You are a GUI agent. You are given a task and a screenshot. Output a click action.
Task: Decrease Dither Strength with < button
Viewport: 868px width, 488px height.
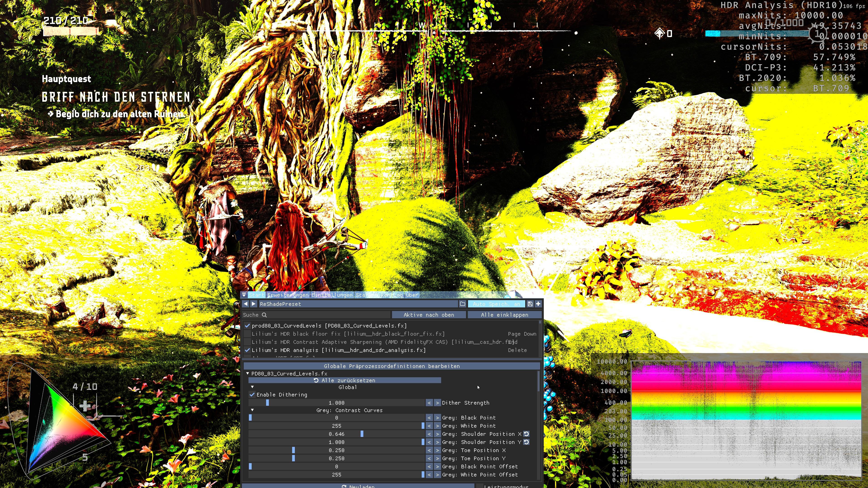point(429,403)
